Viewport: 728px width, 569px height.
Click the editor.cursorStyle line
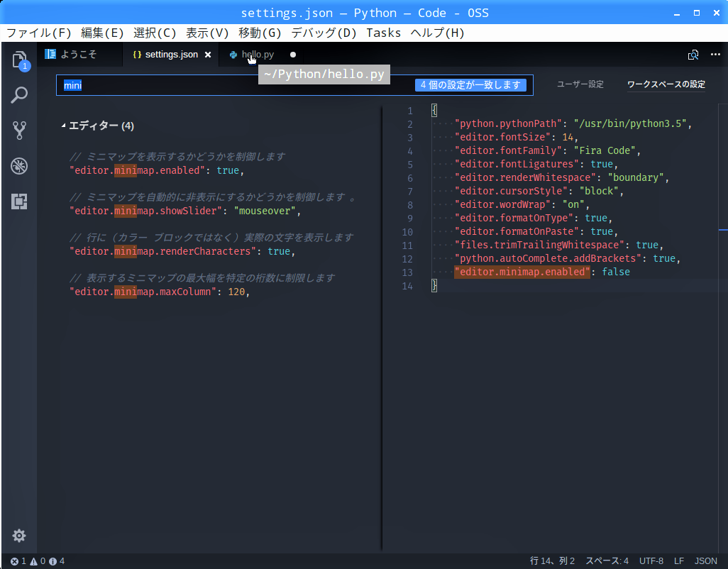539,191
